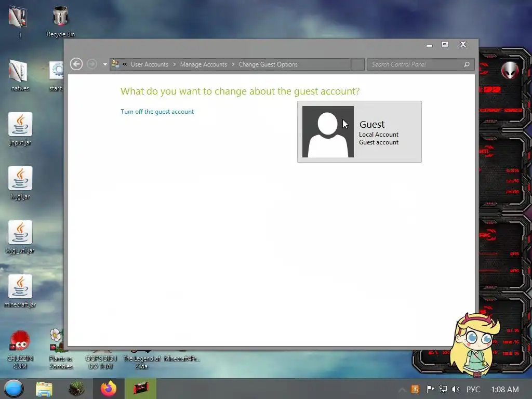
Task: Click the Guest account picture
Action: point(328,131)
